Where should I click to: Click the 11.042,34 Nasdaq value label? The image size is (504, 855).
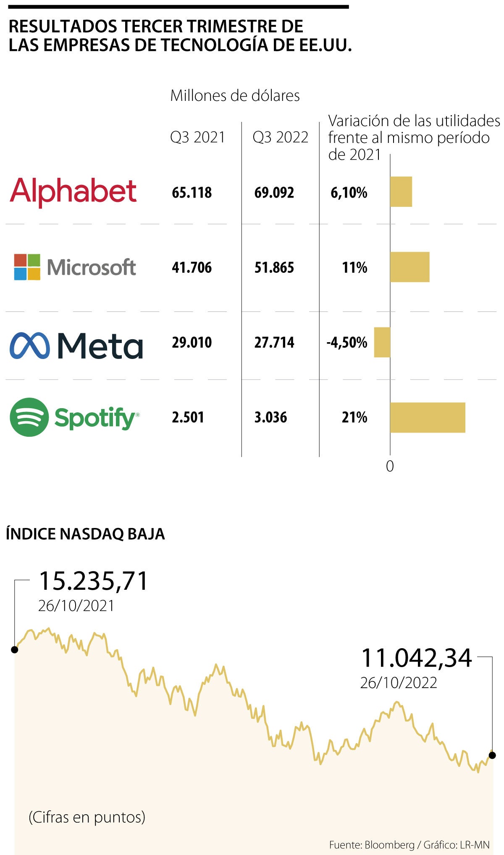click(x=416, y=658)
